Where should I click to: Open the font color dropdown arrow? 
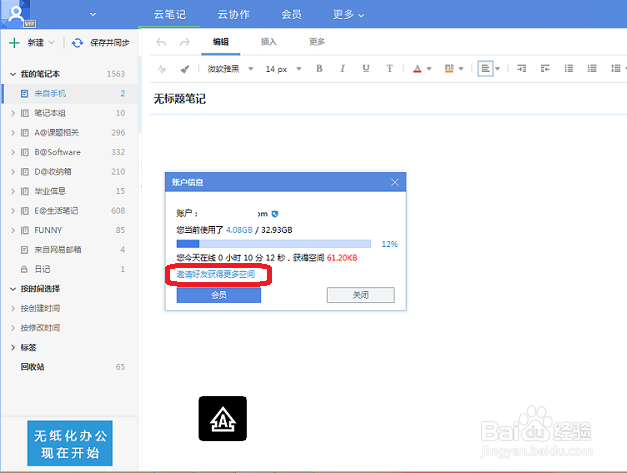click(x=429, y=69)
